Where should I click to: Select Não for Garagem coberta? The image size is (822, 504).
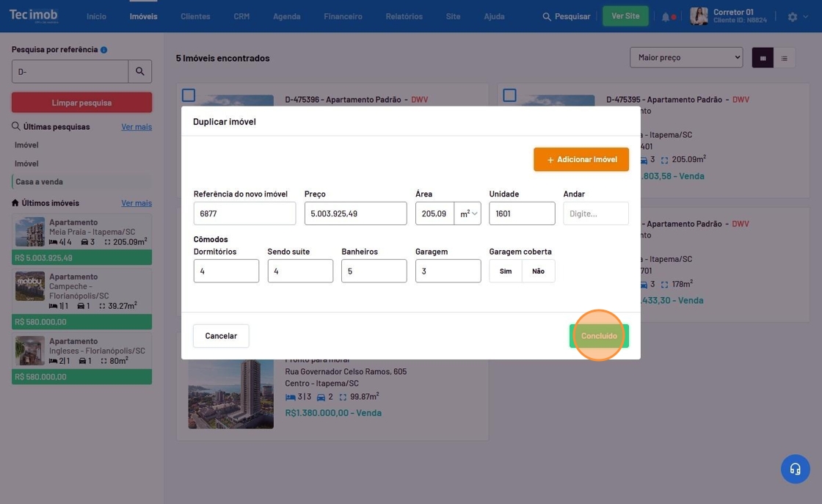pyautogui.click(x=538, y=271)
